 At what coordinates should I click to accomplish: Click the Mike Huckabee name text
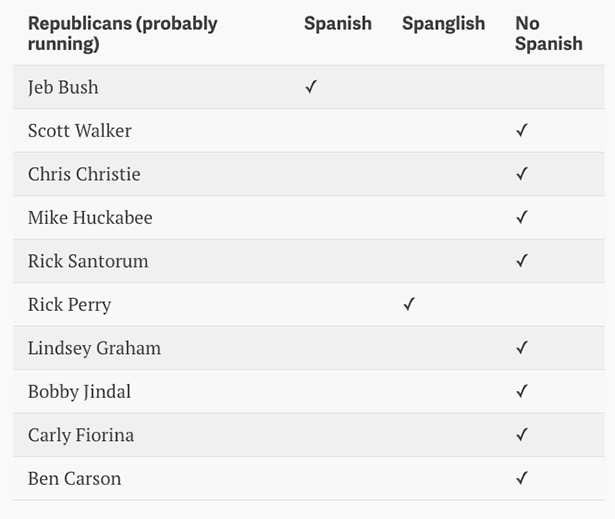tap(90, 218)
